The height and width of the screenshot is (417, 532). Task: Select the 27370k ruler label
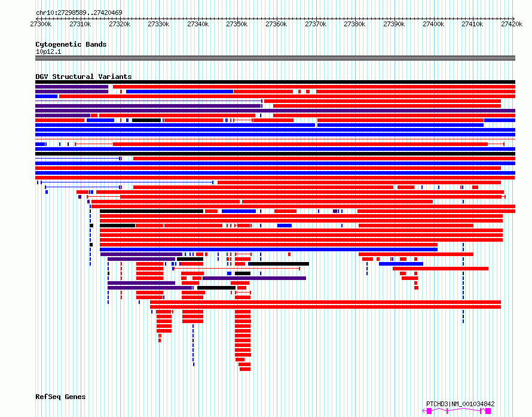pyautogui.click(x=316, y=24)
